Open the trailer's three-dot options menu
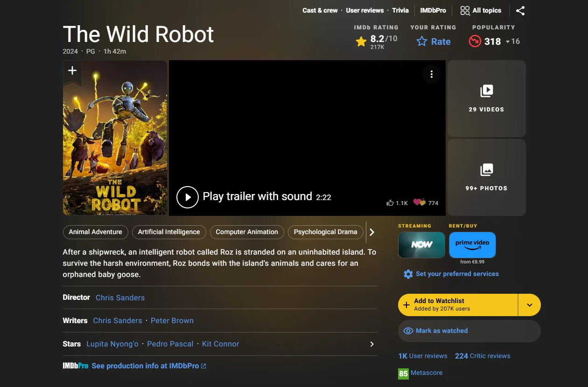Screen dimensions: 588x387 tap(432, 74)
